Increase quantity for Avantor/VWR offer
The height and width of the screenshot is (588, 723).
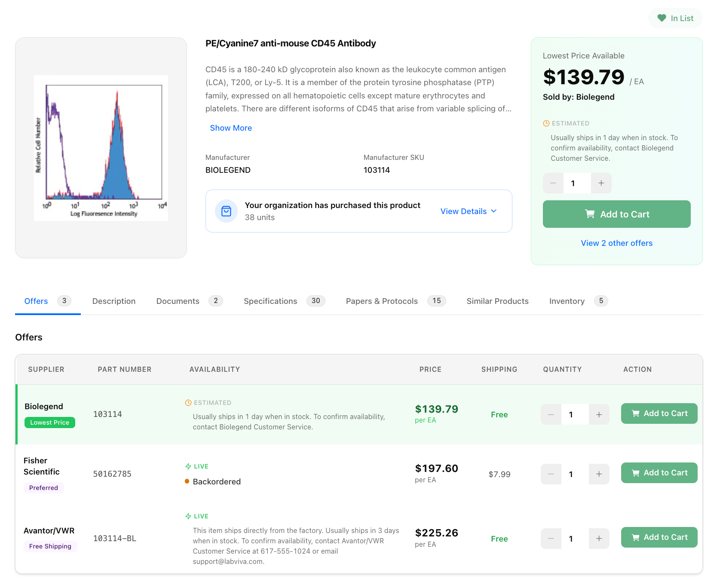coord(599,539)
